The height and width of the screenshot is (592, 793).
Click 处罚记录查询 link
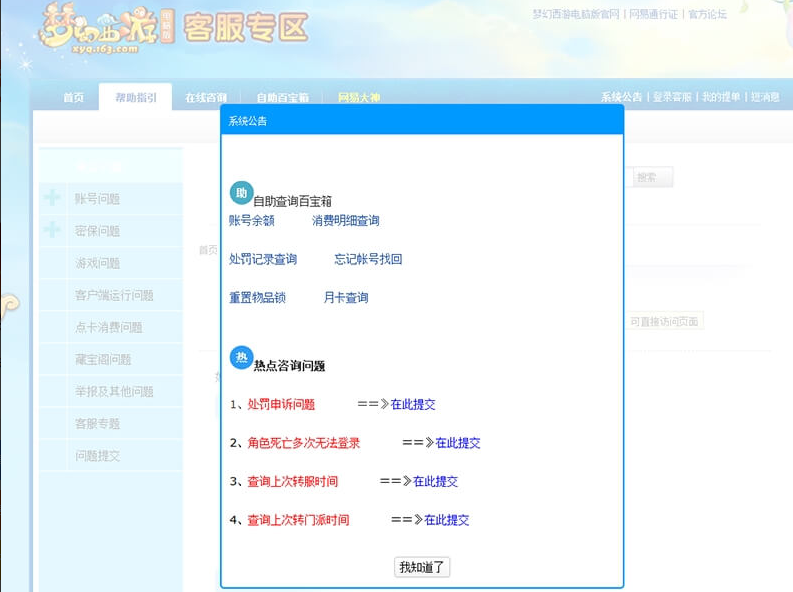(263, 259)
